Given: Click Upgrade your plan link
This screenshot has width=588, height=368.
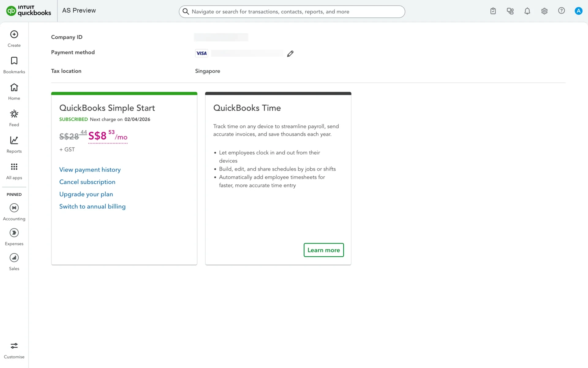Looking at the screenshot, I should (x=86, y=194).
